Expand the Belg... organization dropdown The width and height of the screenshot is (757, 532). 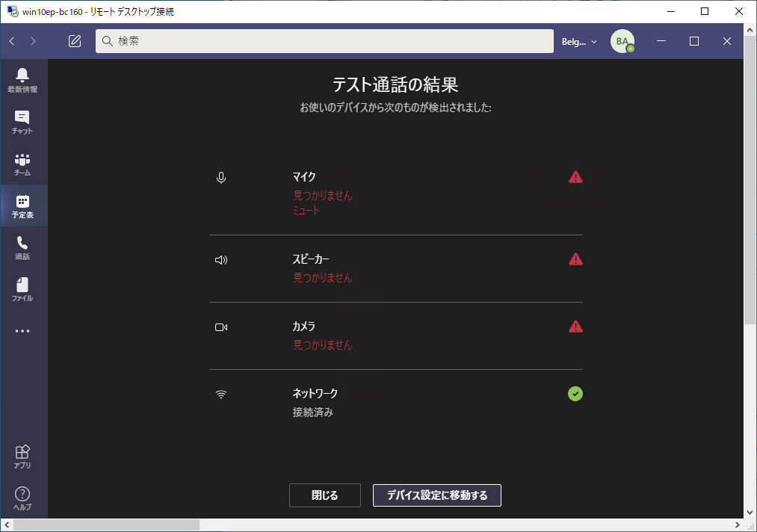580,42
